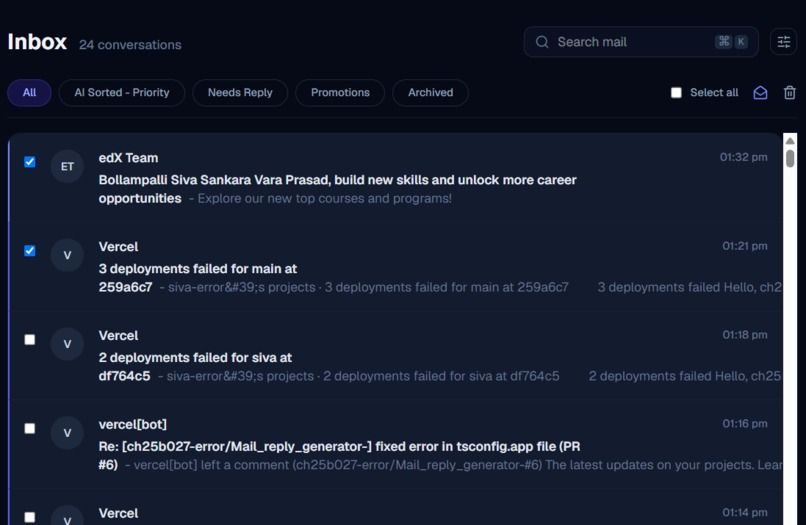This screenshot has width=806, height=525.
Task: Check the 2 deployments failed email checkbox
Action: coord(30,340)
